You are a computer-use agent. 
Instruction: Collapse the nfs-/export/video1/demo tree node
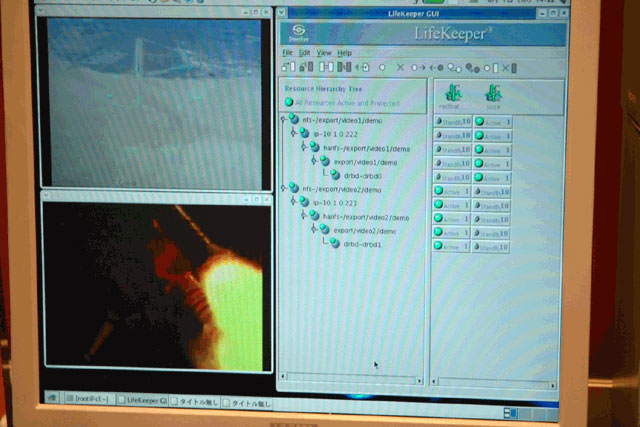point(284,119)
